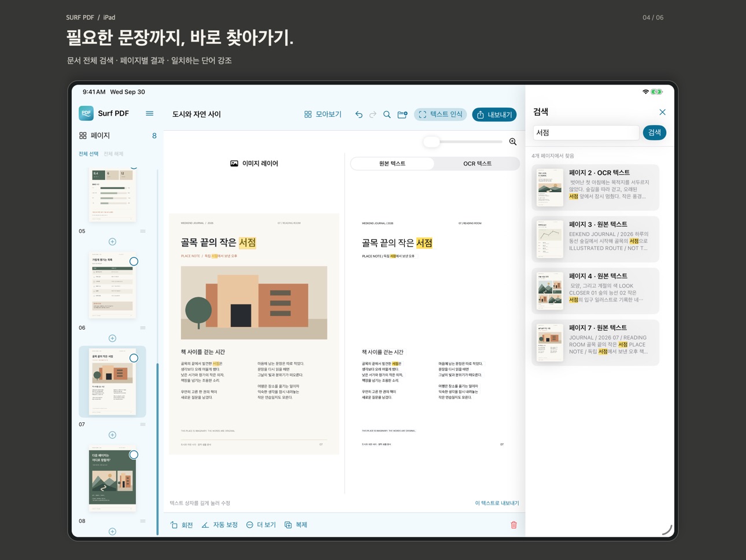This screenshot has height=560, width=746.
Task: Toggle the selection circle on page 06
Action: (x=134, y=261)
